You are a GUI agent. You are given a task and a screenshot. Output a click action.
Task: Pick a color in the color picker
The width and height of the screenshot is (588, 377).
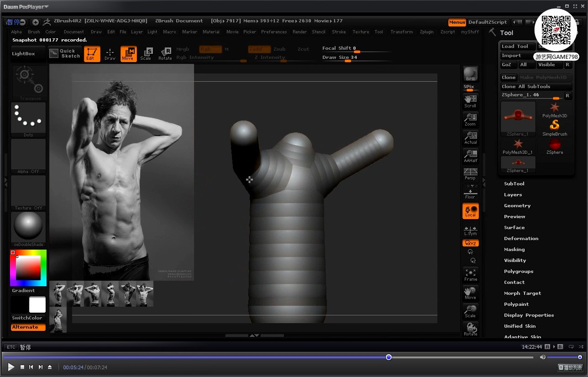pos(28,267)
